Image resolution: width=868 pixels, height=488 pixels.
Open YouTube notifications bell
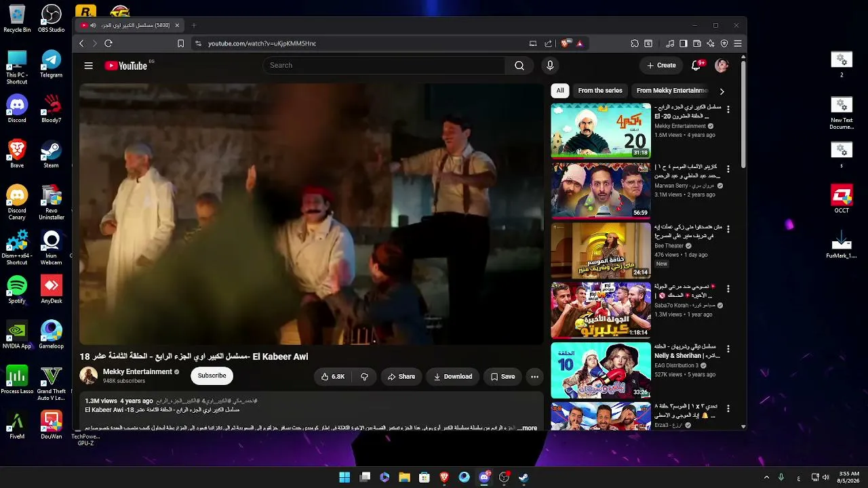tap(696, 66)
